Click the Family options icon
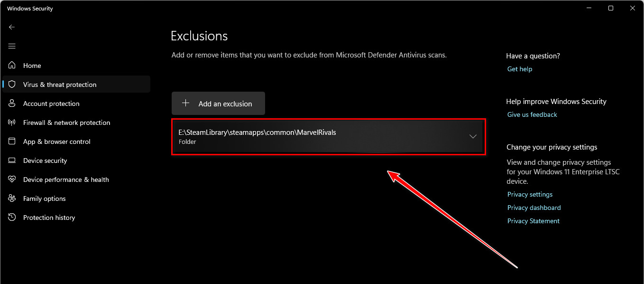The image size is (644, 284). [12, 199]
